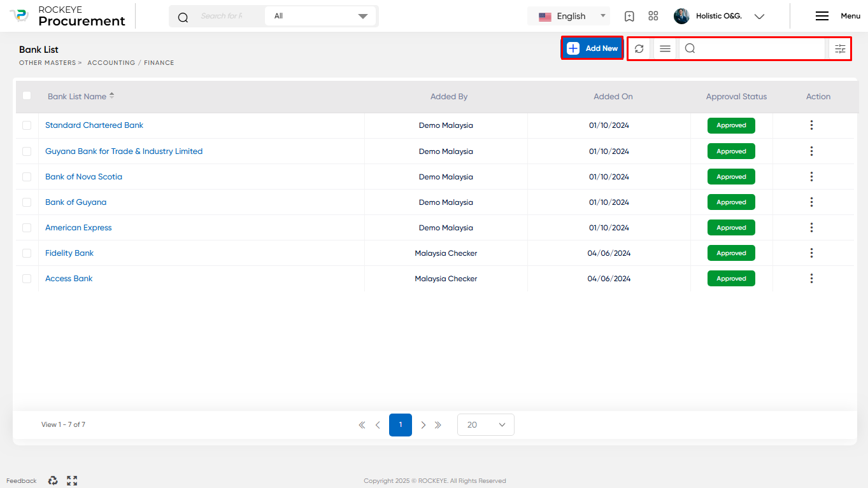Expand the Holistic O&G user dropdown
Image resolution: width=868 pixels, height=488 pixels.
[x=759, y=17]
